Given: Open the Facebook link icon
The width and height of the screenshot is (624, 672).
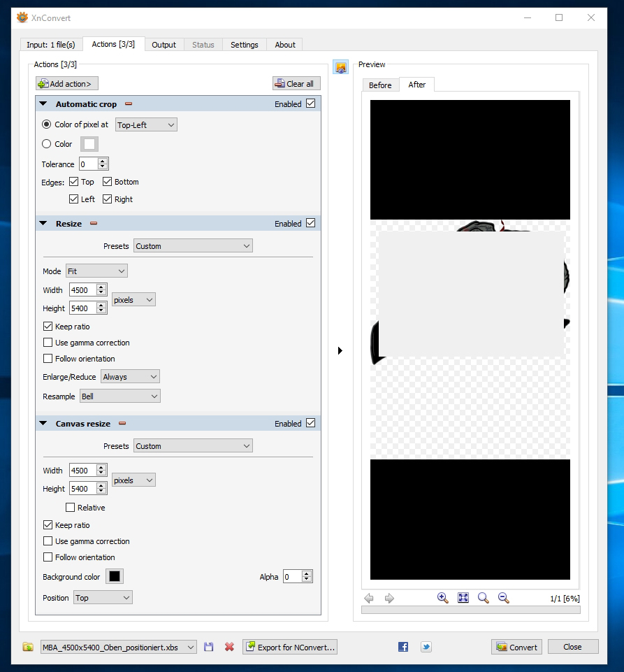Looking at the screenshot, I should [403, 647].
